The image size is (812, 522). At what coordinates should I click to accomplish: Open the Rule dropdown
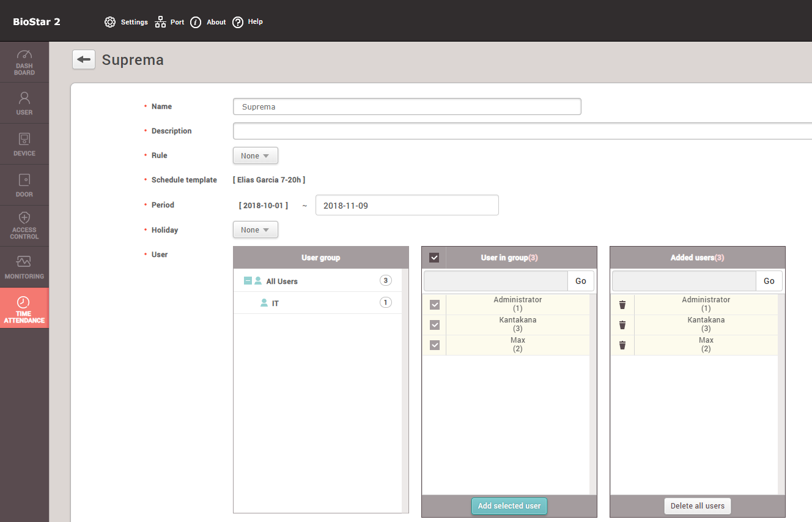pyautogui.click(x=256, y=156)
